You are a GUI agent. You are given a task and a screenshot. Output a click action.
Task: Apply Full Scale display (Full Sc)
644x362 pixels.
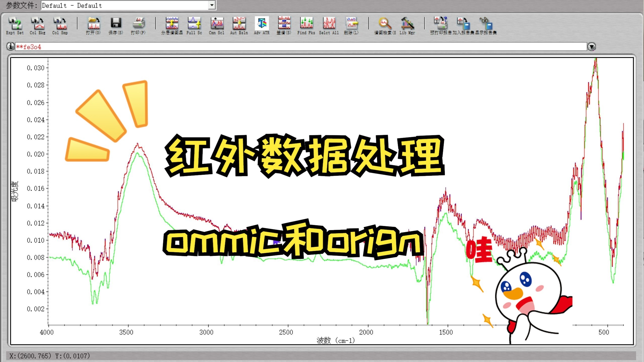tap(194, 25)
